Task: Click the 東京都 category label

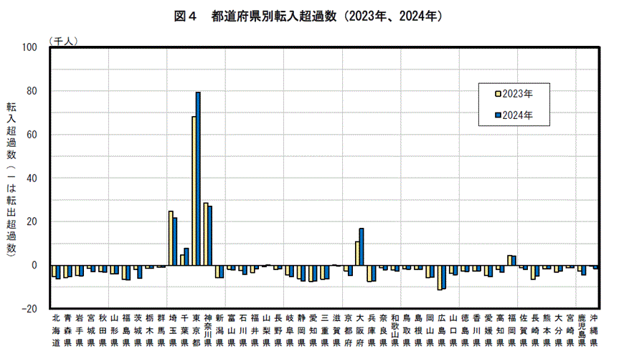Action: [196, 331]
